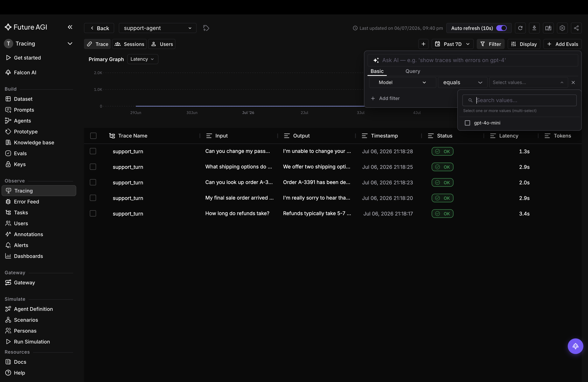
Task: Toggle the Auto refresh (10s) switch
Action: 501,28
